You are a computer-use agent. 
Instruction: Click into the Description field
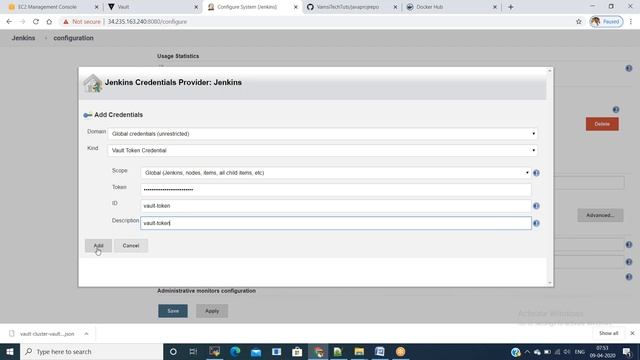click(336, 223)
